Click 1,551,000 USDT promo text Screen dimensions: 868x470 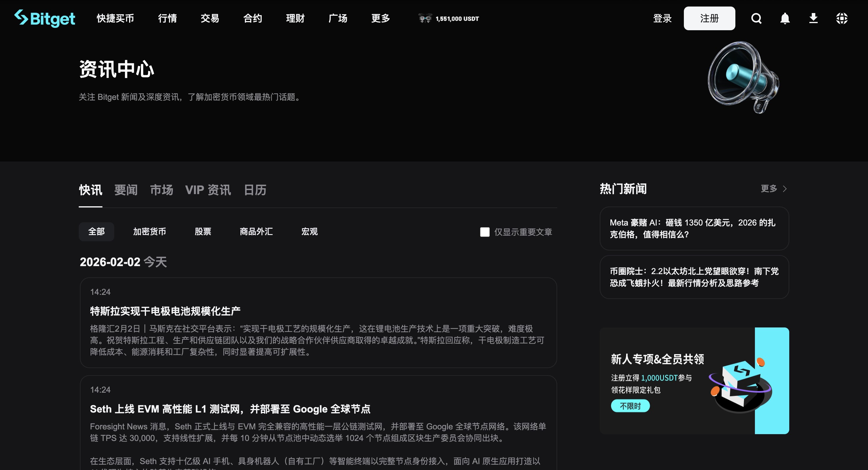tap(457, 19)
